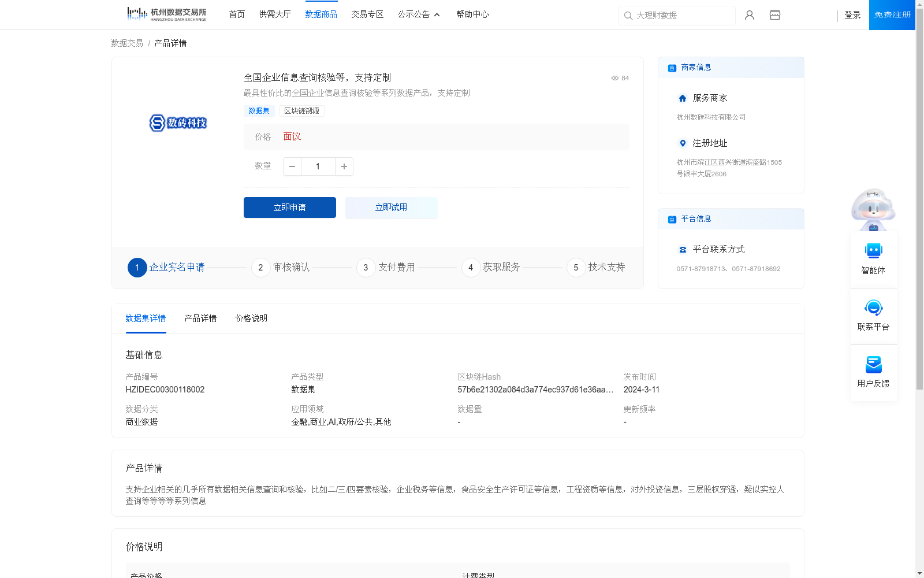Switch to 数据集详情 tab
Screen dimensions: 924x578
point(146,318)
